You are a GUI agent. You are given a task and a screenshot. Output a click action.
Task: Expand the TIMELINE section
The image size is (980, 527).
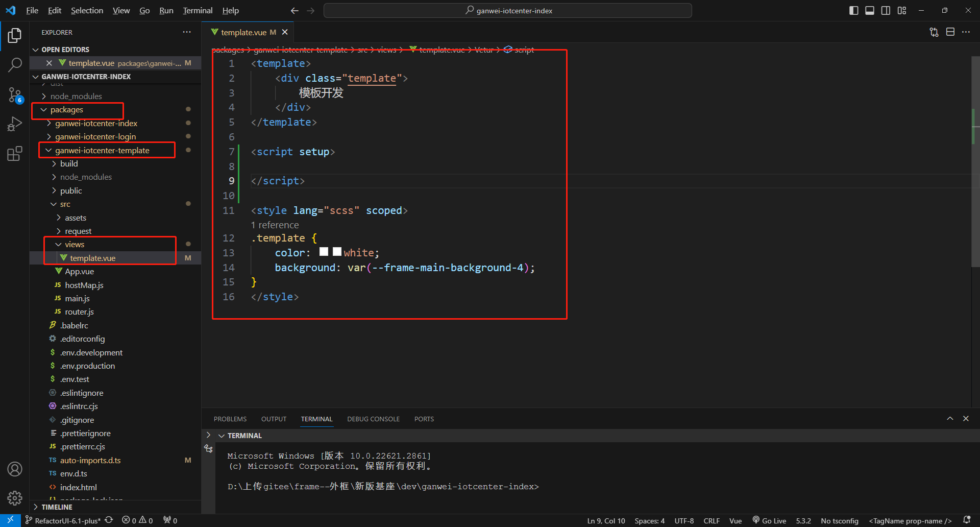tap(57, 507)
